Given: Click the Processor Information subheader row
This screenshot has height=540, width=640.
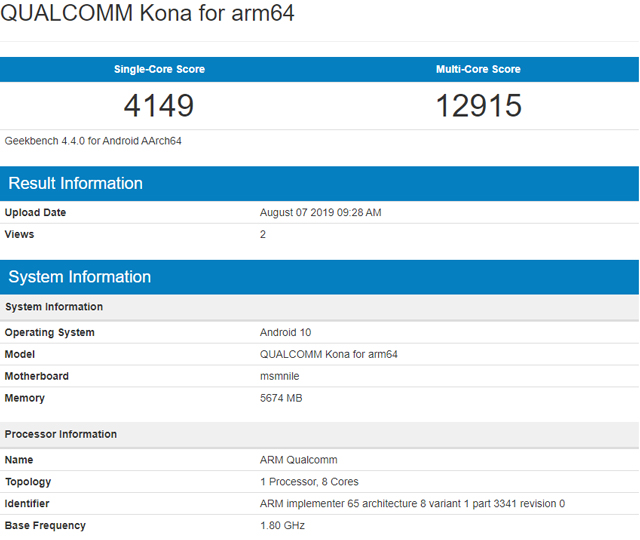Looking at the screenshot, I should (61, 434).
